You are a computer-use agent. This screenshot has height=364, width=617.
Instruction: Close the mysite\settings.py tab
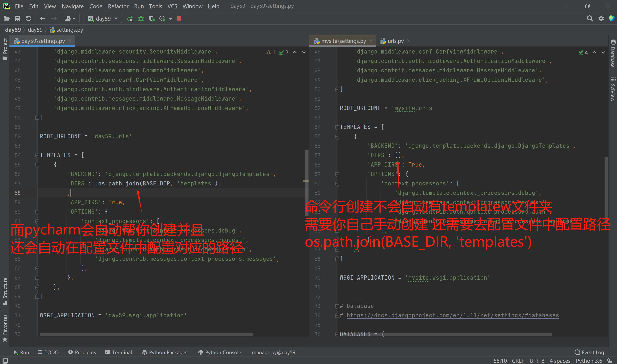(371, 41)
